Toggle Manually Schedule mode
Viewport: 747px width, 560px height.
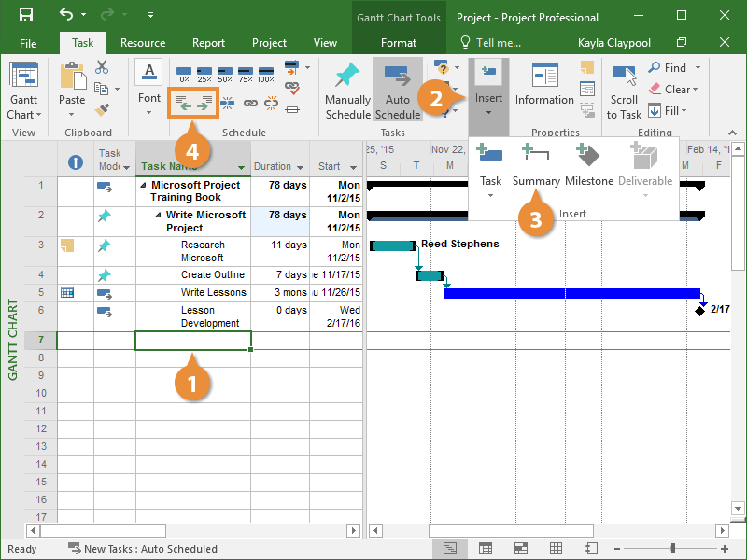pos(347,91)
